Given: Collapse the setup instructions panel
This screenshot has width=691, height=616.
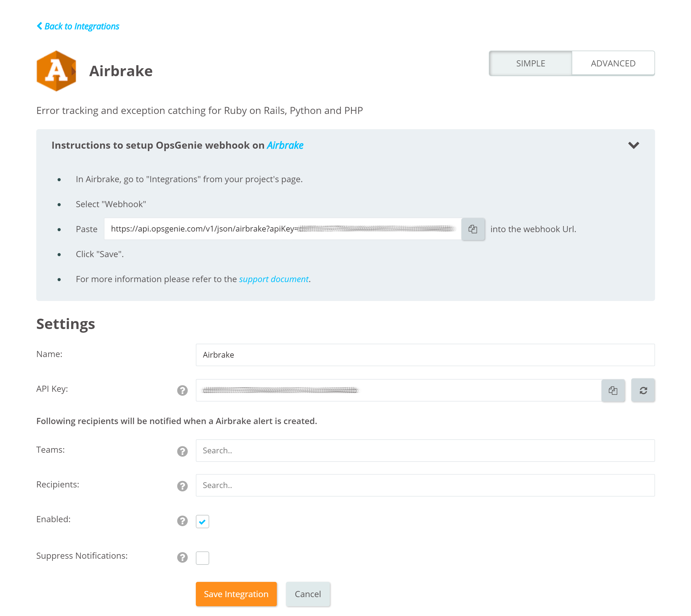Looking at the screenshot, I should [633, 146].
